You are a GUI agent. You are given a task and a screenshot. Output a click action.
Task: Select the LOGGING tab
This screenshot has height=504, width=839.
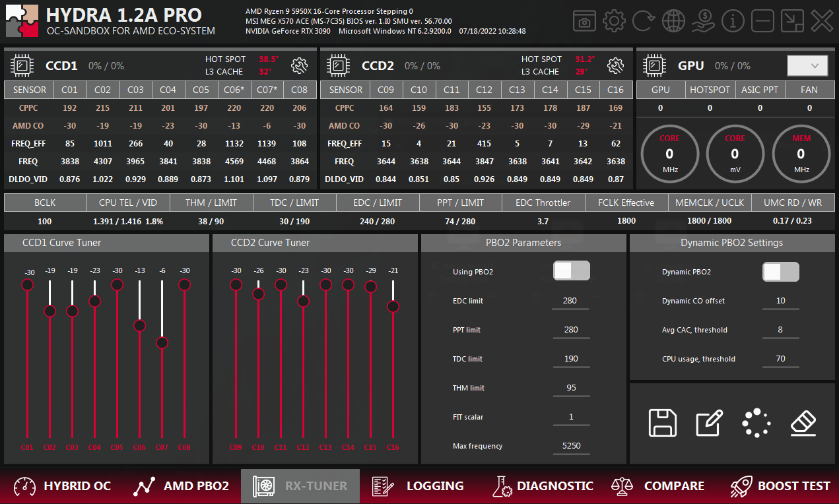(x=418, y=486)
